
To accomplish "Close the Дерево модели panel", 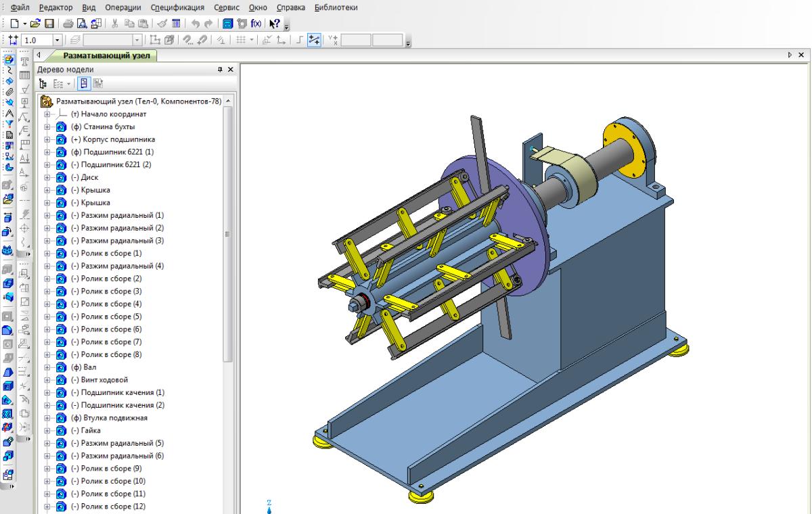I will pos(230,70).
